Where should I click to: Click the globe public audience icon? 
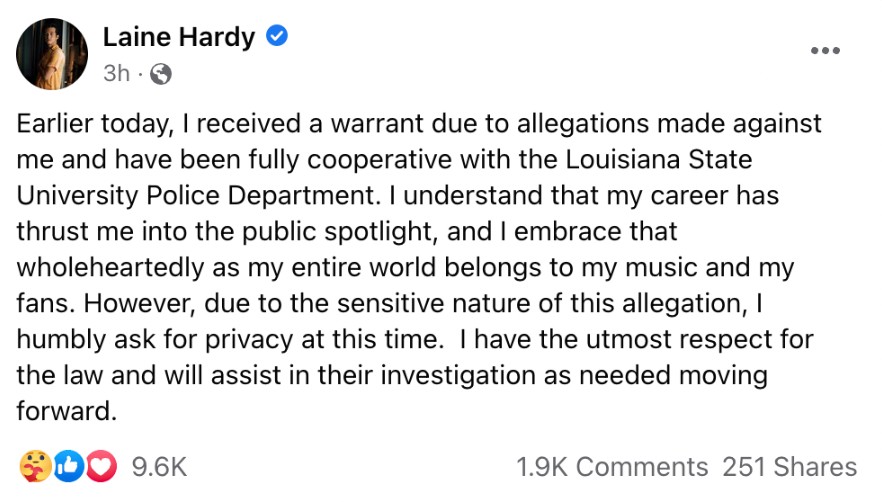point(161,74)
